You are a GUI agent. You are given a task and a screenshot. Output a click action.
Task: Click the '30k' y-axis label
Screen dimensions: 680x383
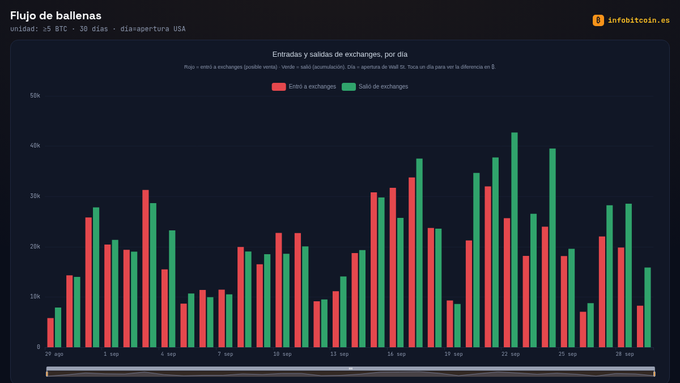35,196
